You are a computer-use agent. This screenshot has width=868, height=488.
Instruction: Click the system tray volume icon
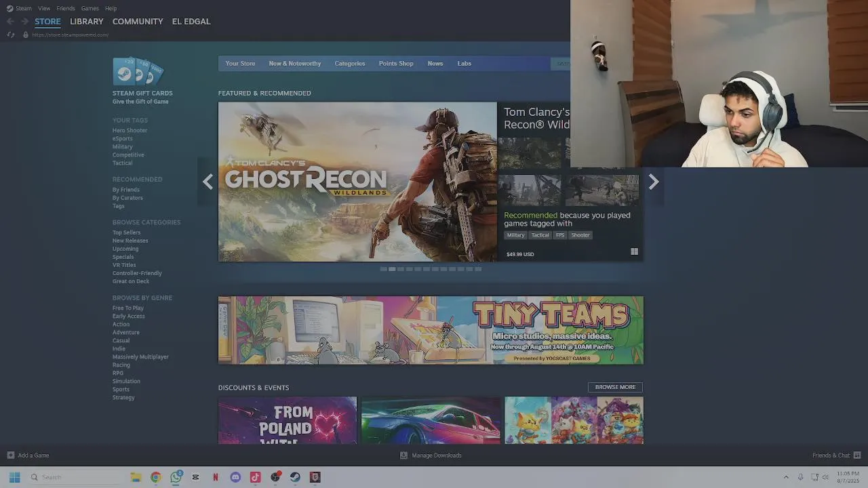[x=825, y=477]
